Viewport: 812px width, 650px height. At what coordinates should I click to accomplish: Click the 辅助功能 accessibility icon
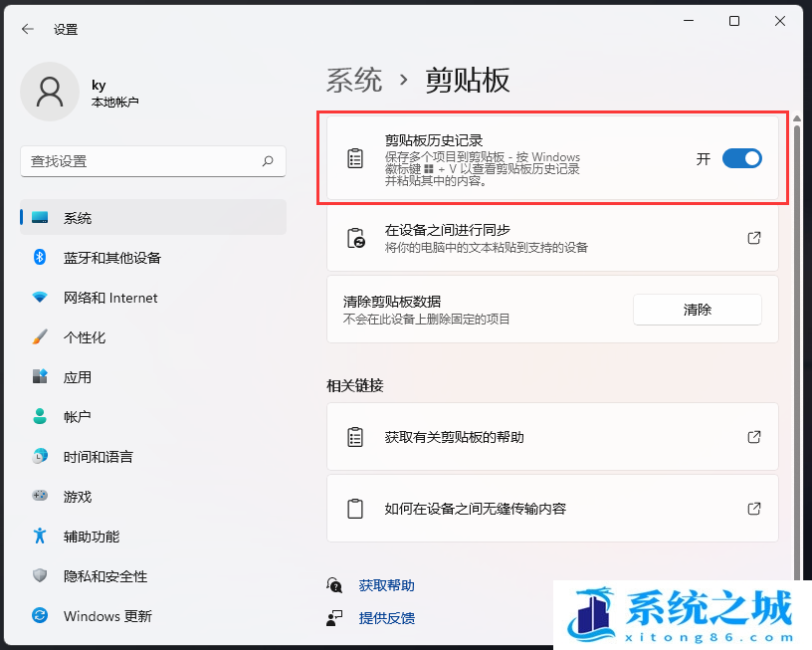[40, 536]
